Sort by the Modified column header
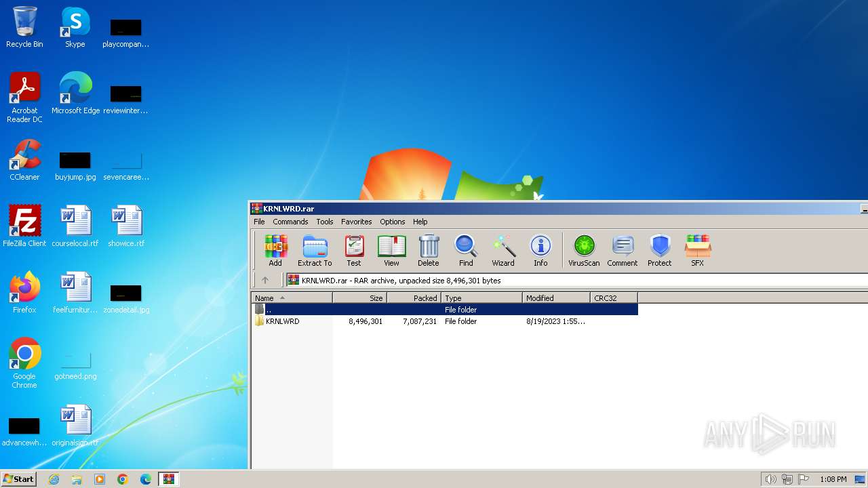 point(557,298)
